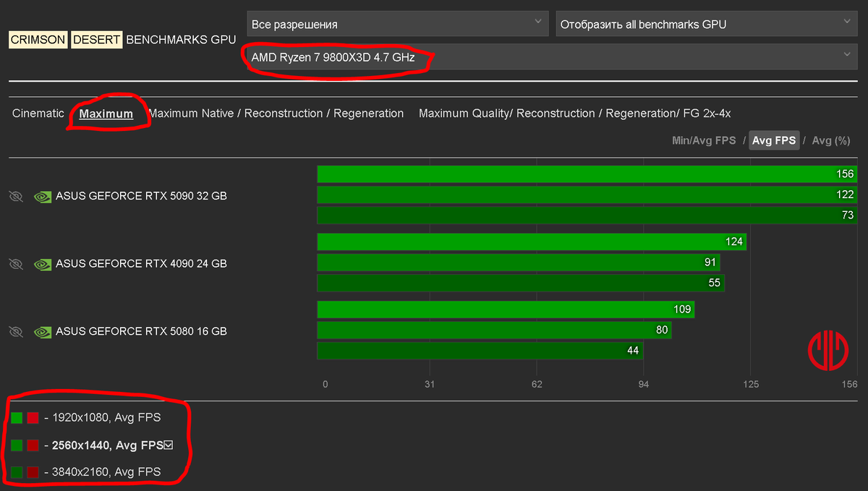Open the AMD Ryzen 7 9800X3D processor dropdown
Viewport: 868px width, 491px height.
[553, 56]
